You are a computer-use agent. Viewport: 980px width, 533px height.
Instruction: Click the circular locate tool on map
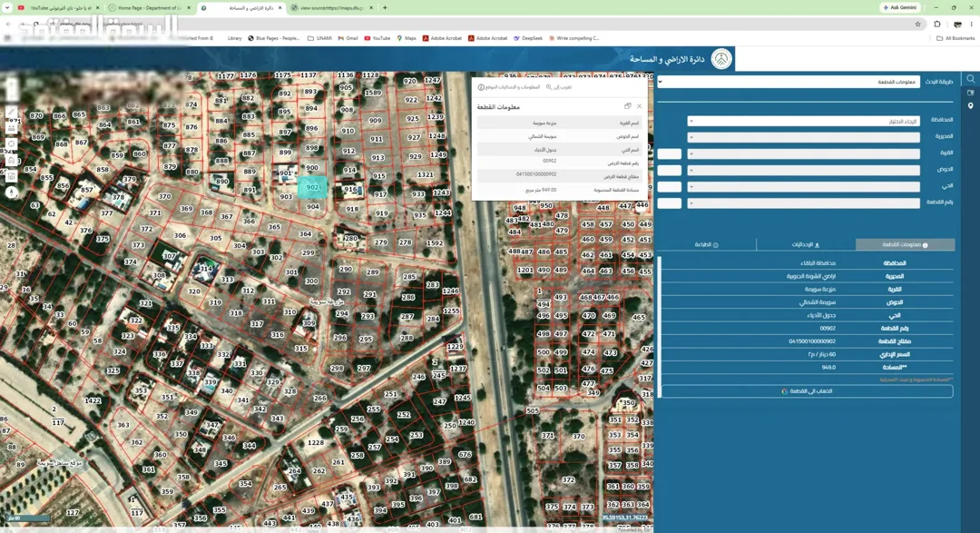pos(11,143)
